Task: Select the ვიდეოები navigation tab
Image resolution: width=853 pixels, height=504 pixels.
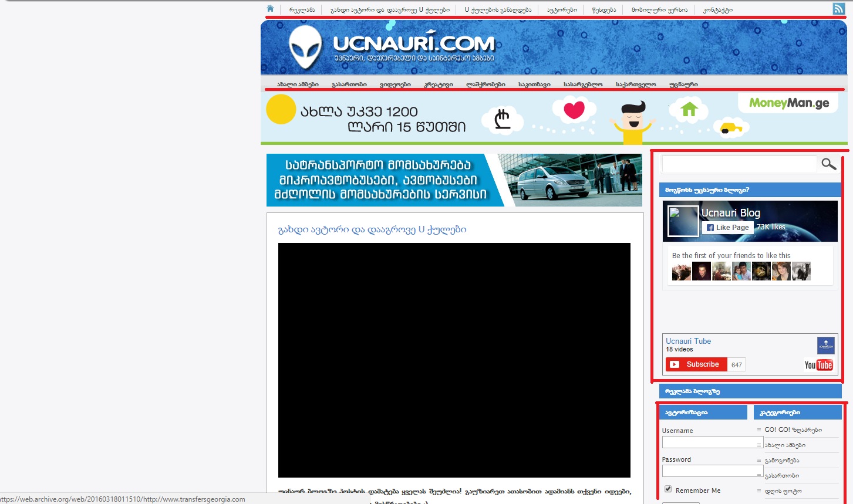Action: pyautogui.click(x=395, y=84)
